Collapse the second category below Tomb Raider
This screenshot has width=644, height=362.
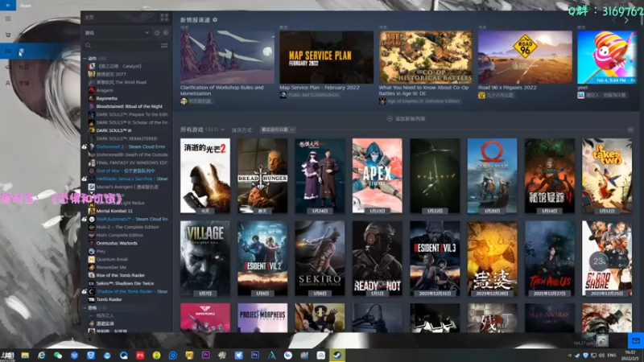[85, 307]
